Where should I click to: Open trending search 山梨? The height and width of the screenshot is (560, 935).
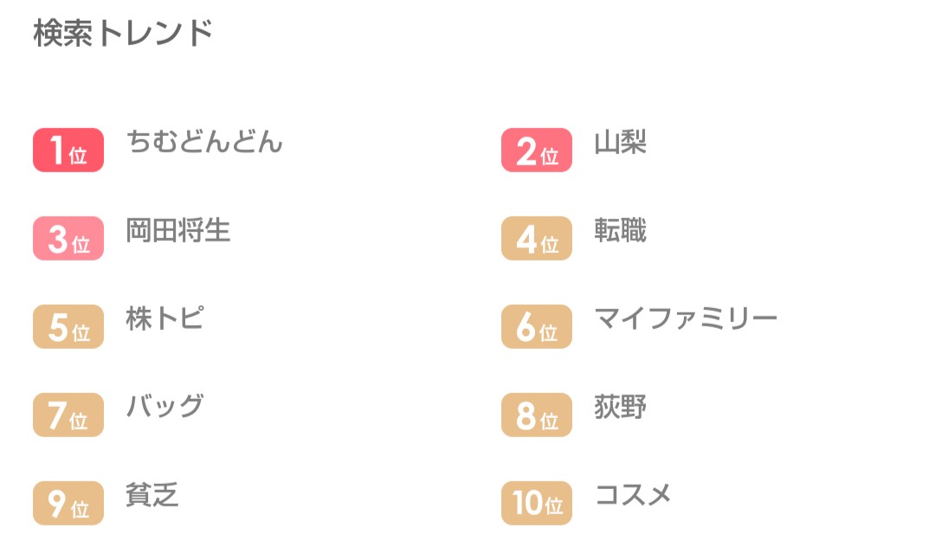[620, 142]
